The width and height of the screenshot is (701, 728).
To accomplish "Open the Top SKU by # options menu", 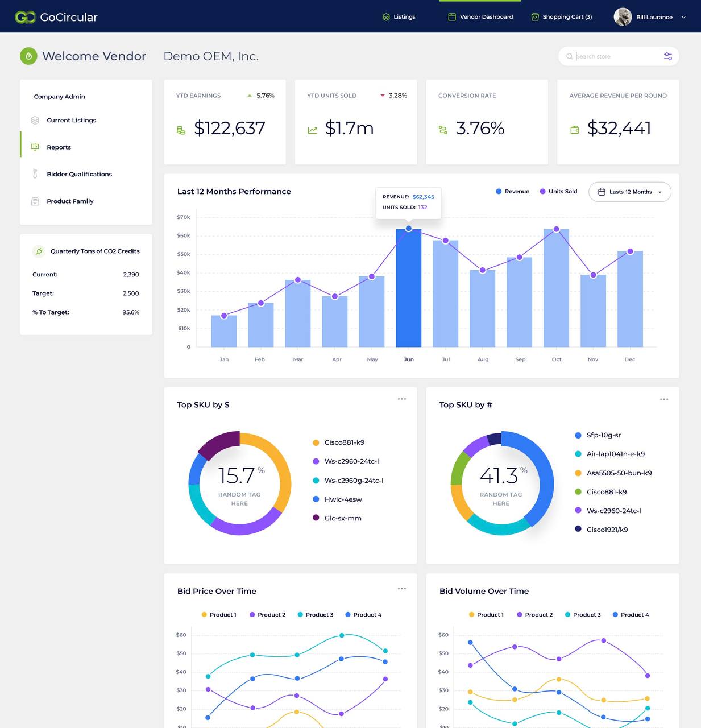I will coord(664,399).
